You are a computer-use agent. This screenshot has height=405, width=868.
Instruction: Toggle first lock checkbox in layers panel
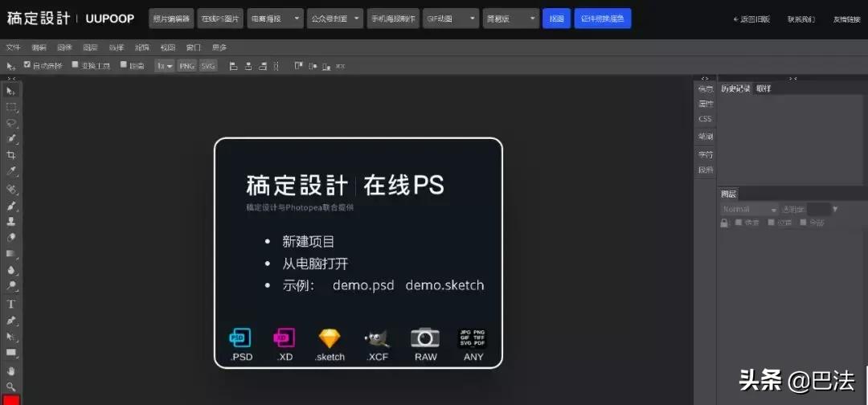pyautogui.click(x=738, y=223)
